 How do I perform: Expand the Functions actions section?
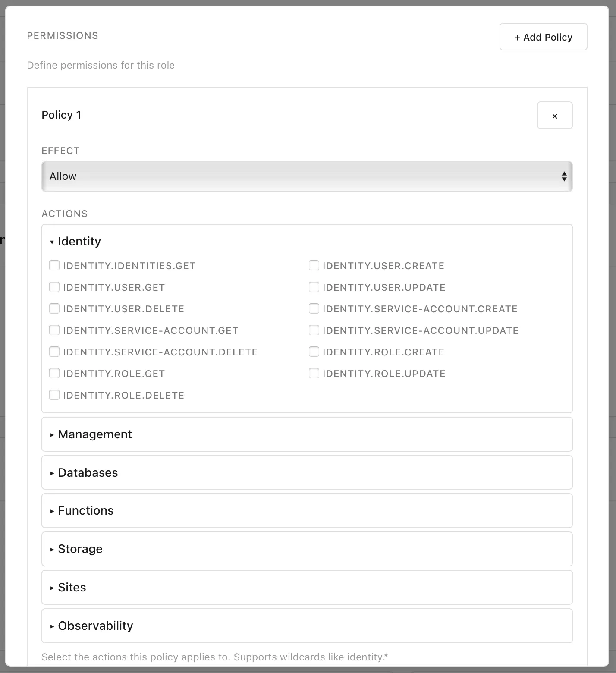point(82,511)
